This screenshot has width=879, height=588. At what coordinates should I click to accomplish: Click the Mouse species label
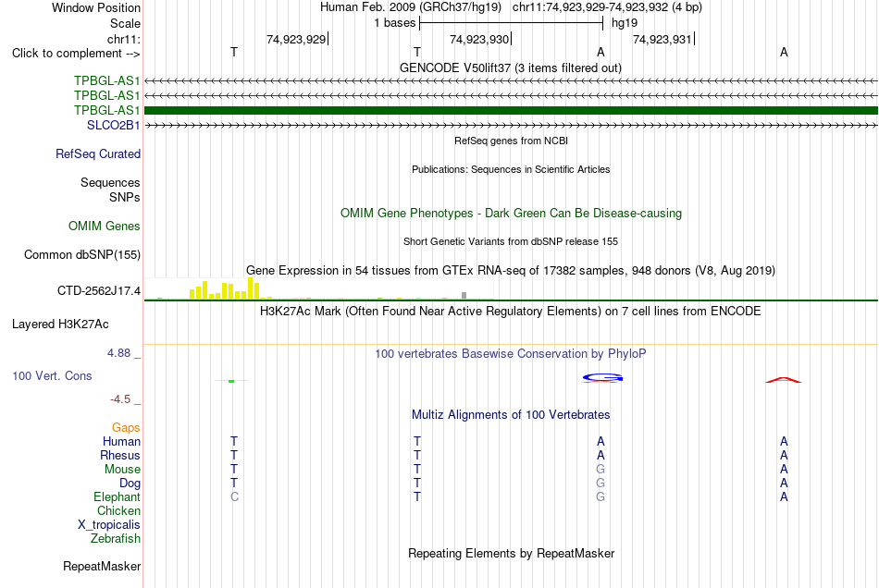(122, 470)
